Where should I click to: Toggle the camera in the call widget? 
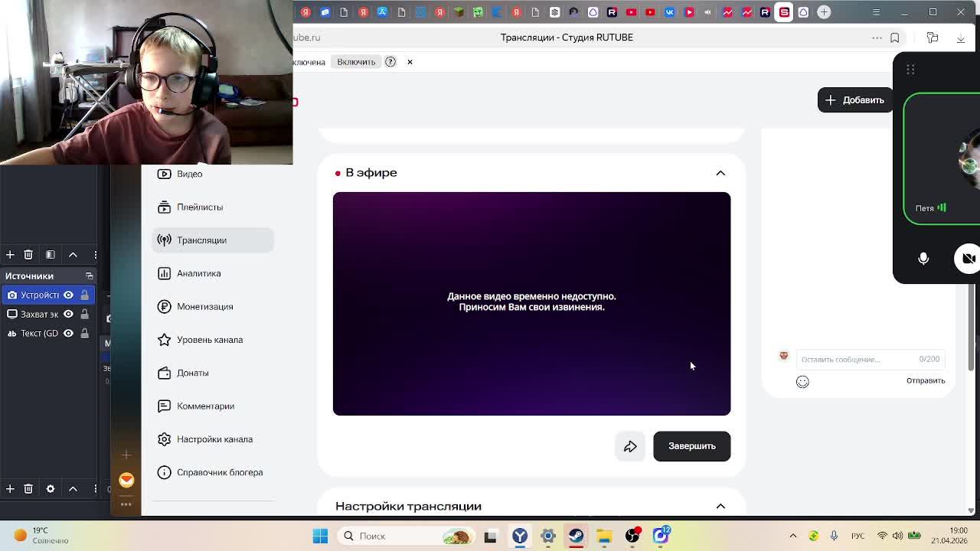click(x=969, y=259)
